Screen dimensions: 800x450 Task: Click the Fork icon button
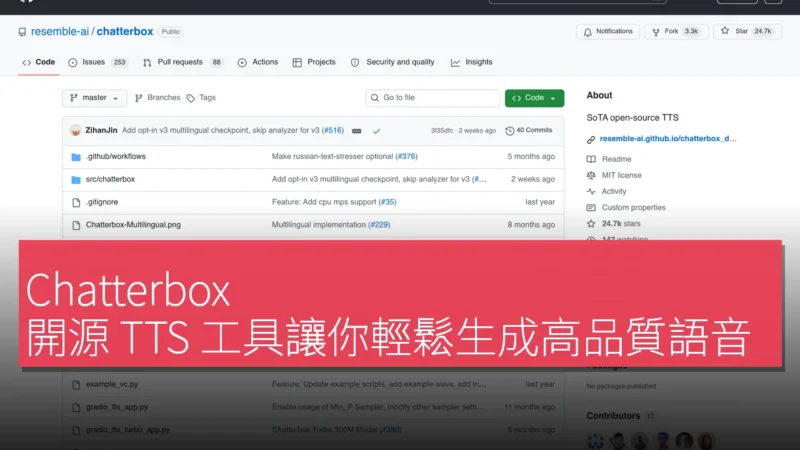[x=656, y=32]
